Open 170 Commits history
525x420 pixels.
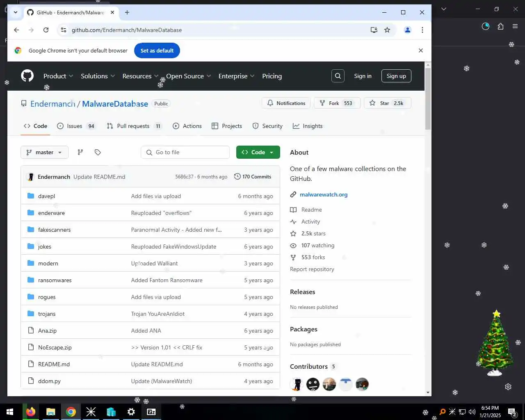(x=253, y=177)
